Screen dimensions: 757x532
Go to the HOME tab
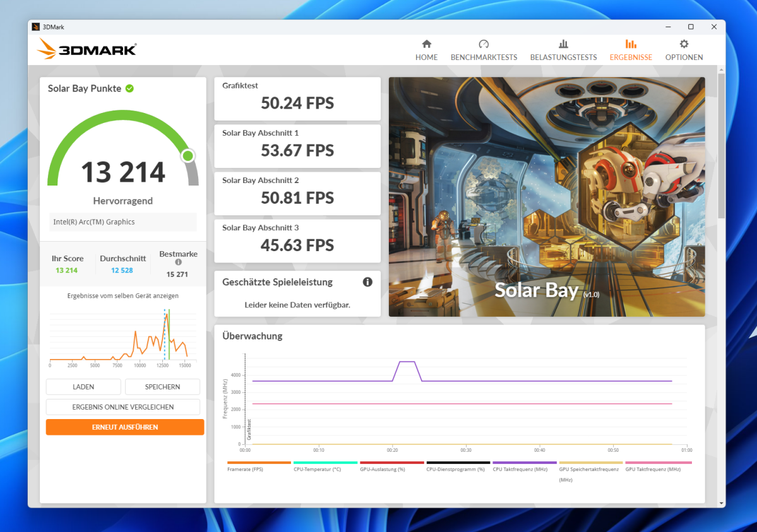426,50
